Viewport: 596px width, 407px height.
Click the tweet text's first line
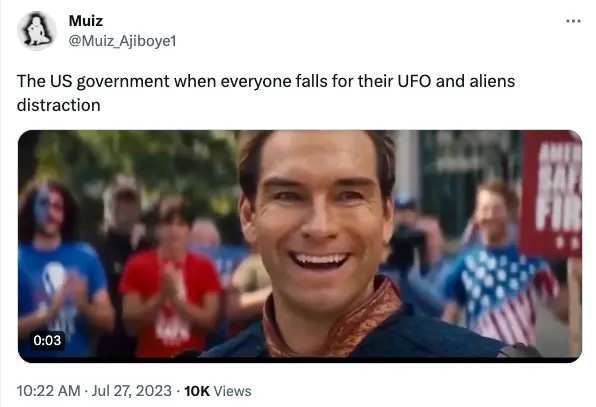coord(266,81)
